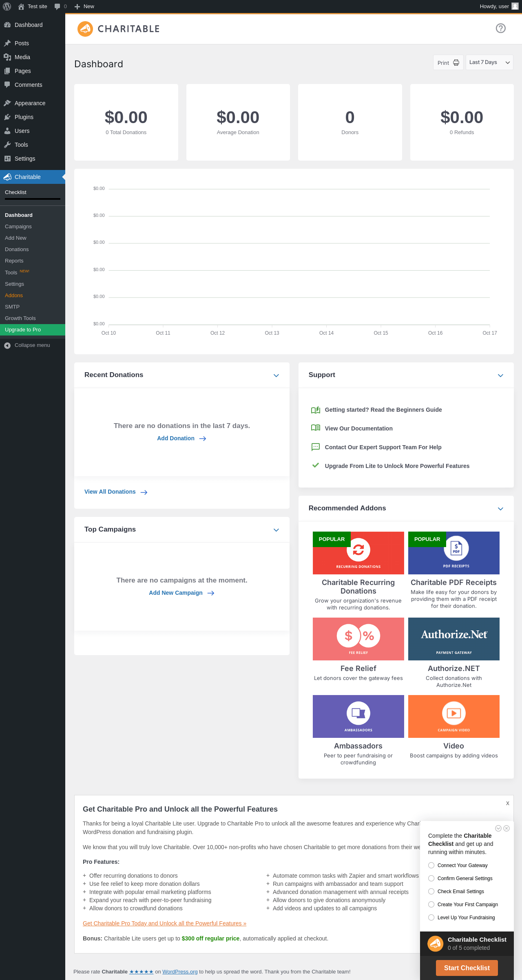Collapse the Top Campaigns panel
522x980 pixels.
coord(276,530)
